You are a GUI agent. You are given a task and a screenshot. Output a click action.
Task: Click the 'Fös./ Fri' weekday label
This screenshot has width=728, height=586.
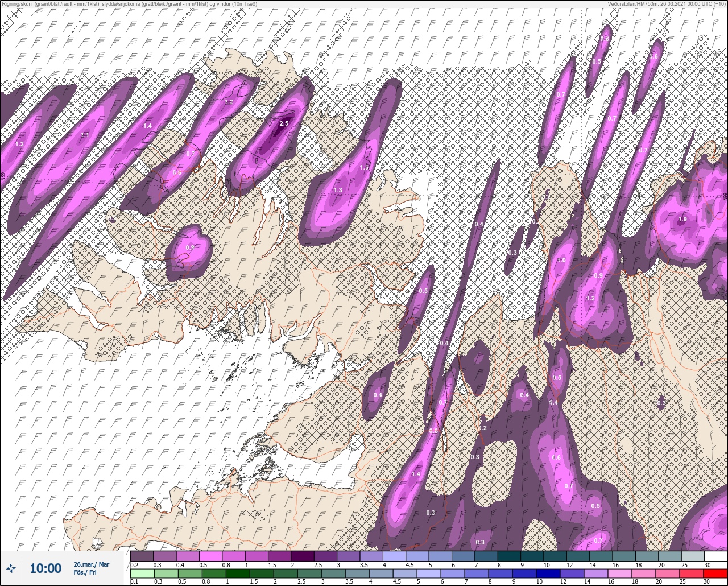click(85, 572)
